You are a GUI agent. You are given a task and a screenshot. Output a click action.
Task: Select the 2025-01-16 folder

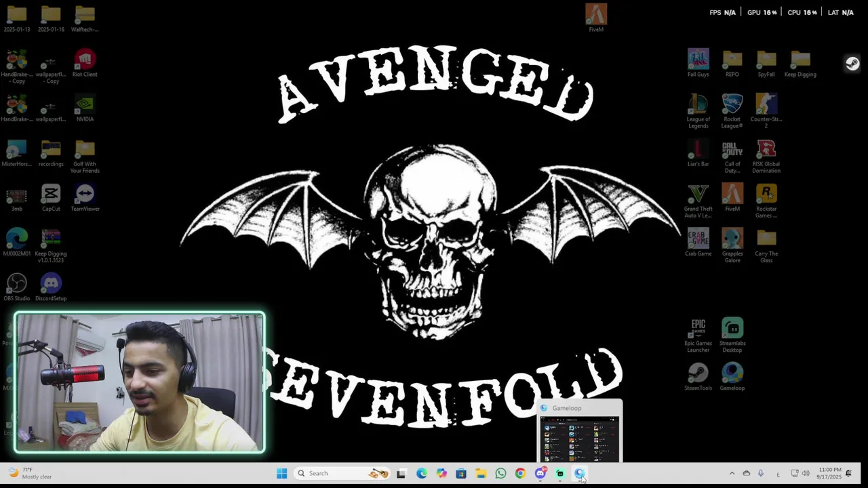pos(51,18)
